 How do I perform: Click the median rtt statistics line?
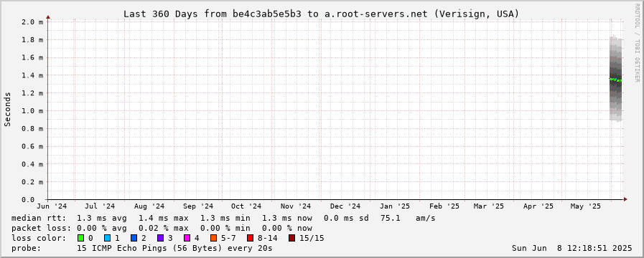223,218
